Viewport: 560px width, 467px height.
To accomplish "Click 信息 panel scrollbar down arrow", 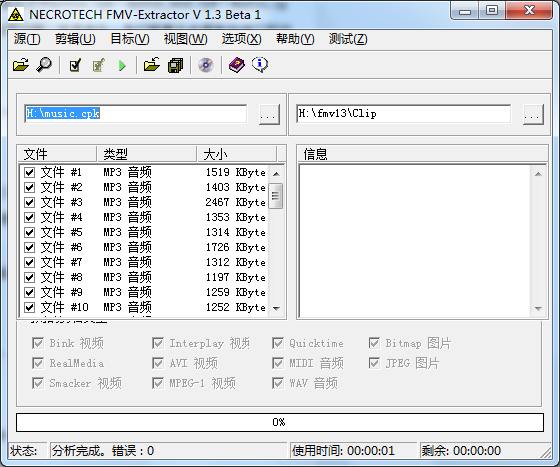I will point(539,308).
